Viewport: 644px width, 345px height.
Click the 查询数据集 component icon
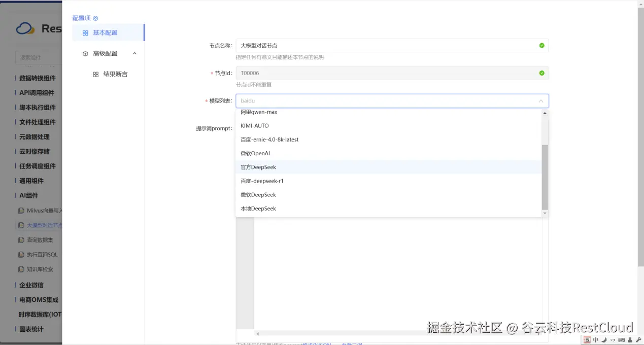coord(21,240)
